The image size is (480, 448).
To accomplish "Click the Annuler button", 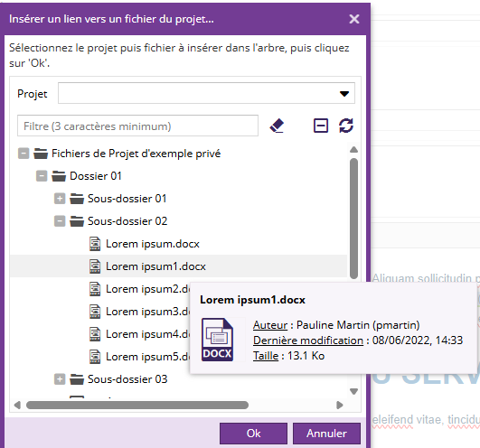I will [x=326, y=434].
